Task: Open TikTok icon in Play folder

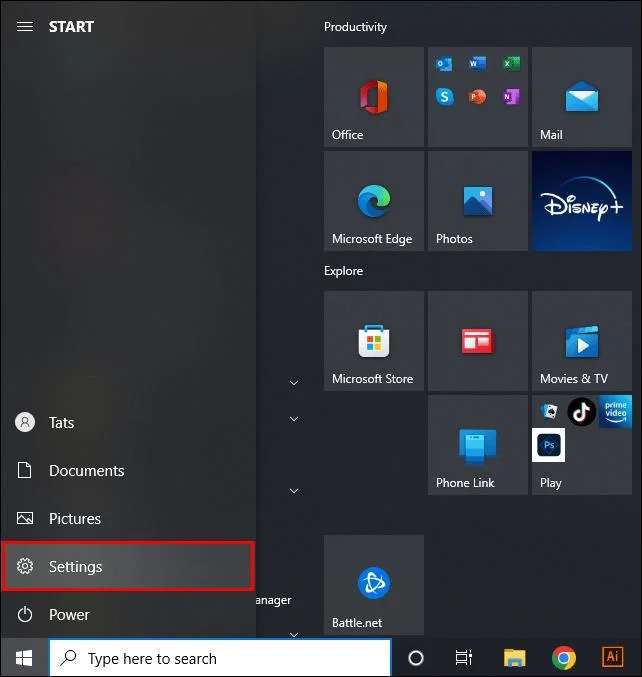Action: coord(581,411)
